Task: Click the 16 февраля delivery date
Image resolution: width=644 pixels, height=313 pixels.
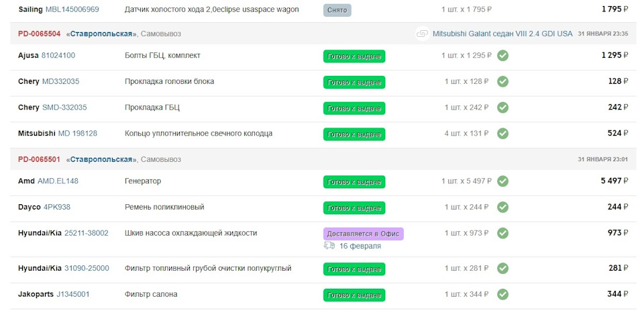Action: [360, 246]
